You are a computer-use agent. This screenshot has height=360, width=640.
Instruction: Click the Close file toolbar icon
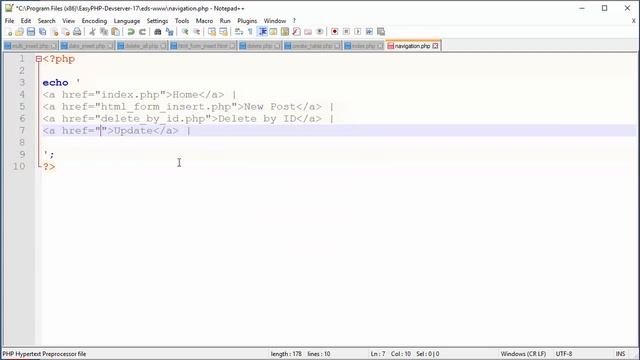click(54, 32)
